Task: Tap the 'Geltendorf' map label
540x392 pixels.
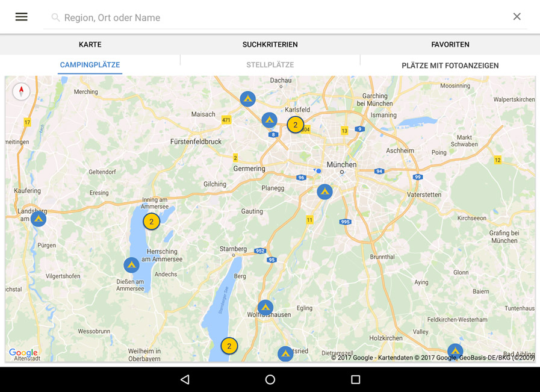Action: 102,172
